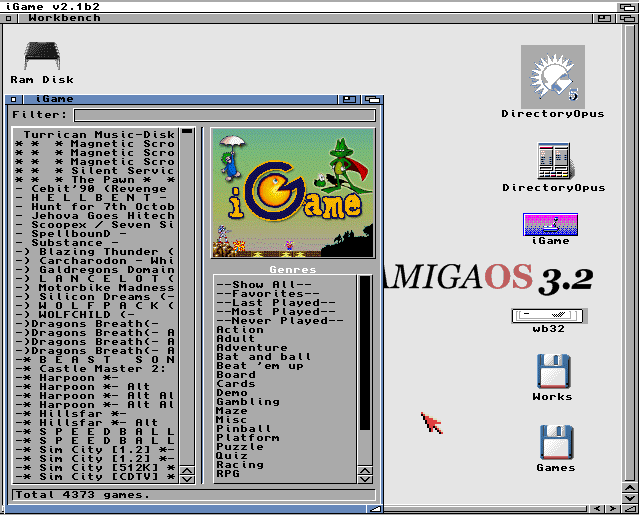The image size is (639, 515).
Task: Select the Bat and ball genre
Action: point(264,357)
